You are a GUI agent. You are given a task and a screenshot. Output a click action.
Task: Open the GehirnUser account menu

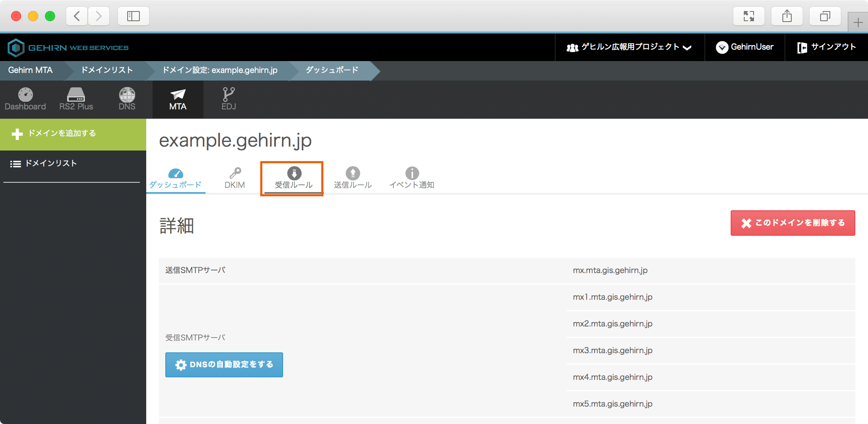745,47
